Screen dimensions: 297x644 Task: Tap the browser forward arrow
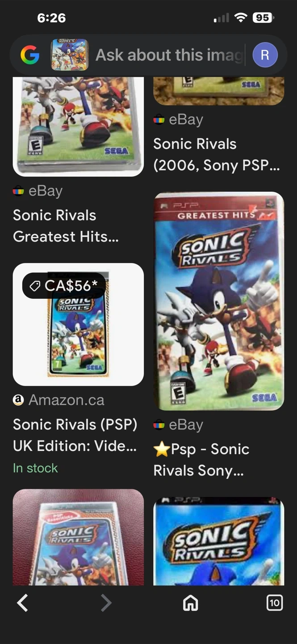pos(106,603)
